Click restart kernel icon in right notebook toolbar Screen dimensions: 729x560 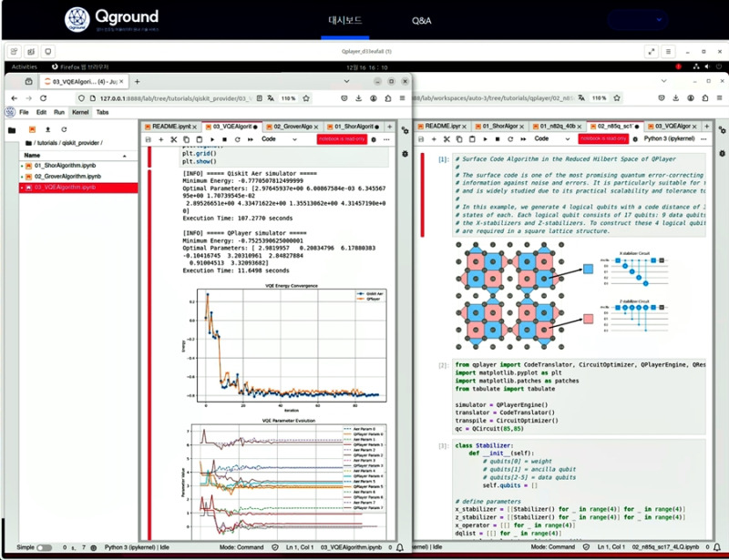pos(510,139)
